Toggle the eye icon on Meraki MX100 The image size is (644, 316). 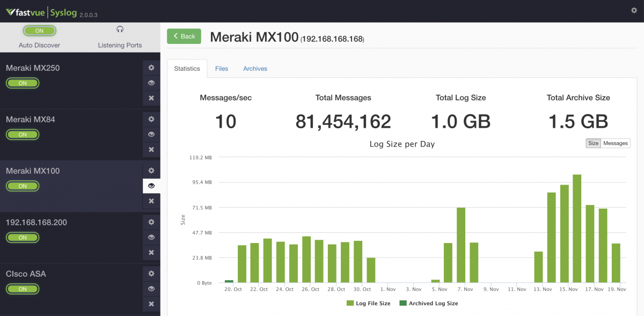click(x=151, y=185)
